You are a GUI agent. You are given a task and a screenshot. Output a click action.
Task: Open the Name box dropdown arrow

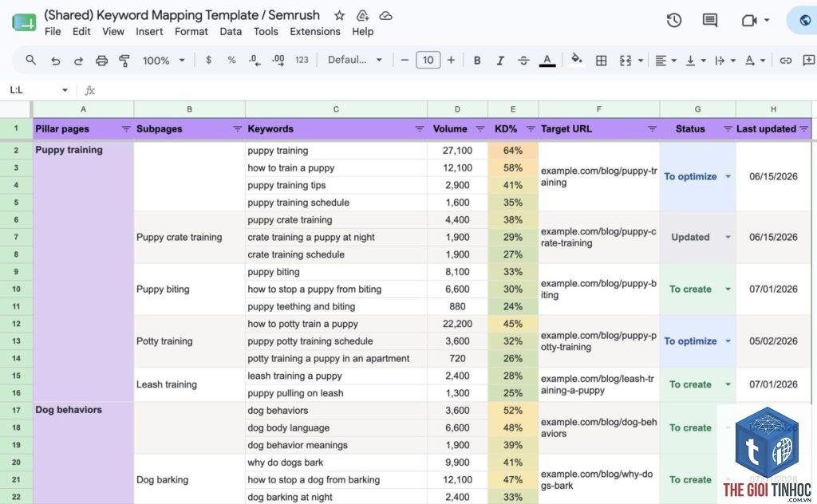pyautogui.click(x=65, y=90)
